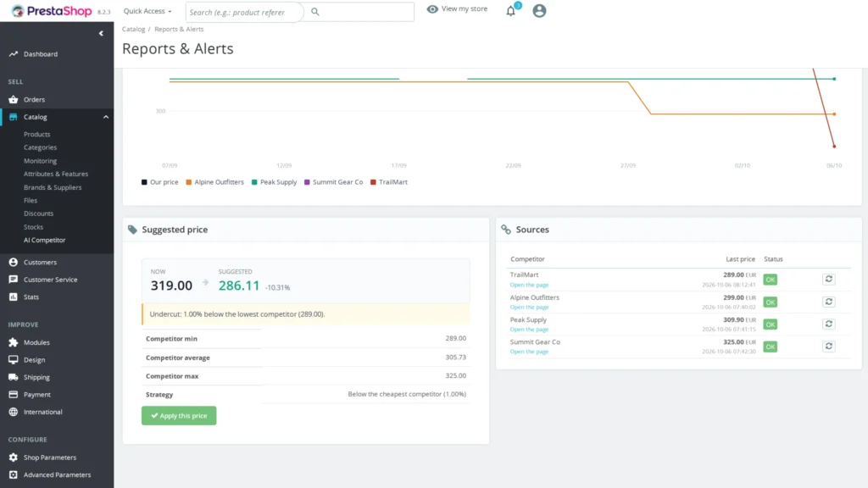This screenshot has height=488, width=868.
Task: Refresh the Summit Gear Co source price
Action: (x=829, y=347)
